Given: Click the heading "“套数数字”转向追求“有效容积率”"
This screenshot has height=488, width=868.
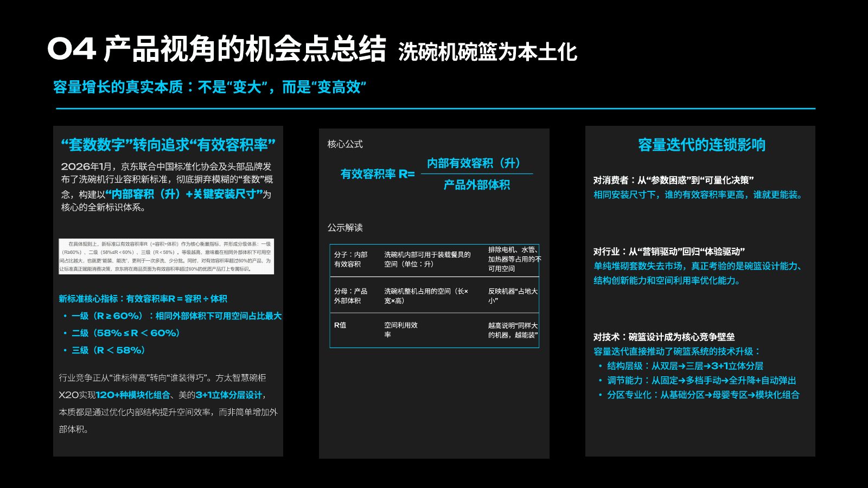Looking at the screenshot, I should point(168,145).
